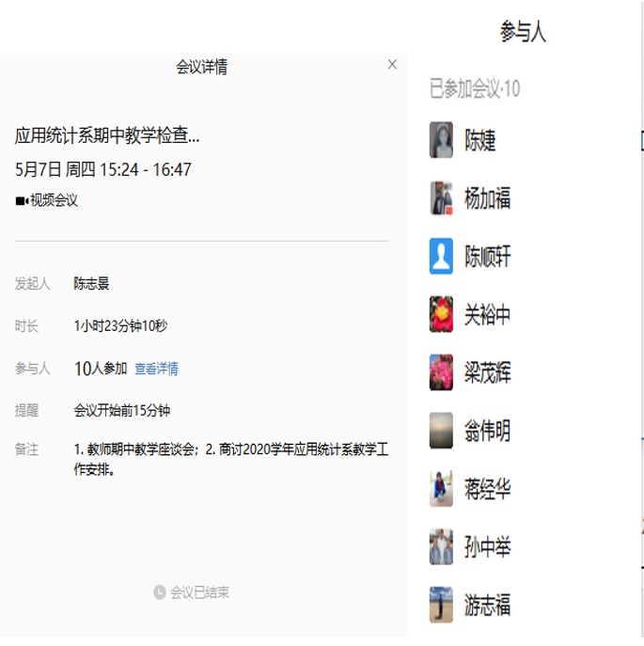Select participant name 关裕中
Screen dimensions: 644x646
coord(488,315)
